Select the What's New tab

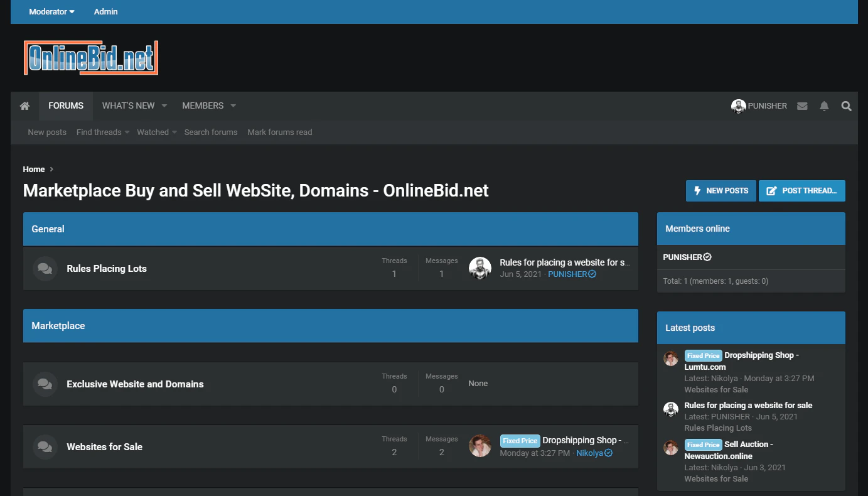pyautogui.click(x=128, y=106)
